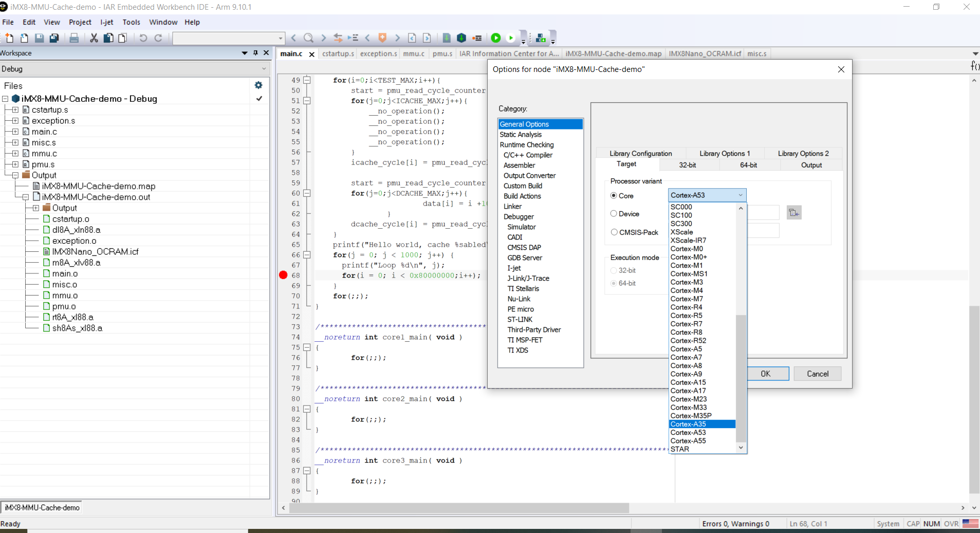Expand the main.c tree node
The width and height of the screenshot is (980, 533).
click(x=15, y=132)
